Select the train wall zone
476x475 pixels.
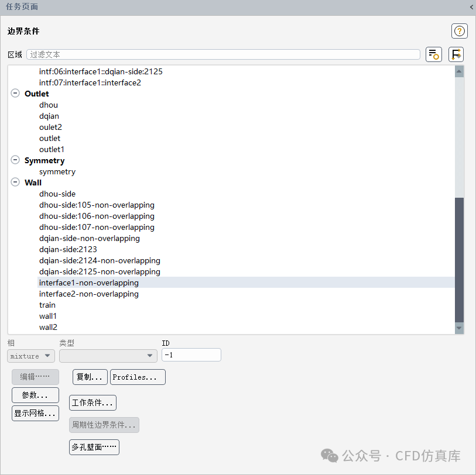coord(47,305)
